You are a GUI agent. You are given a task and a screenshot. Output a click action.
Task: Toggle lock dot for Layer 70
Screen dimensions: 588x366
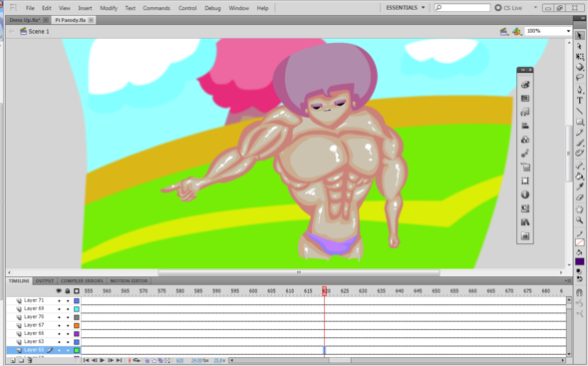[68, 317]
